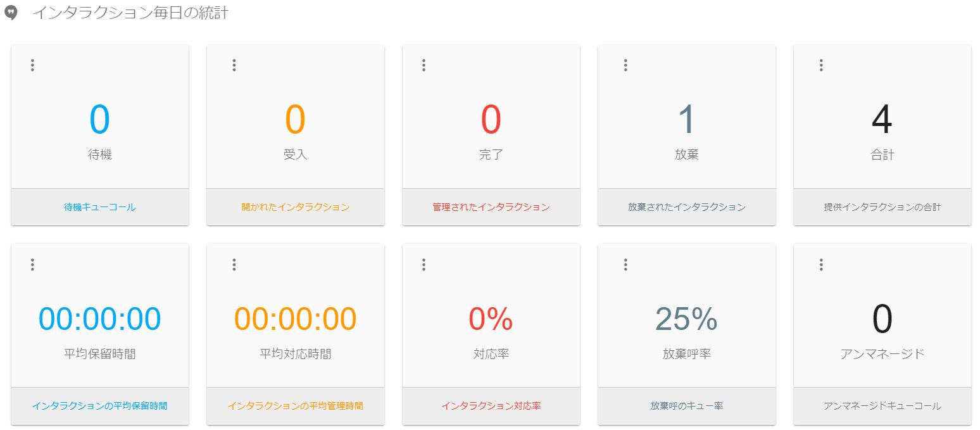Open the three-dot menu on 完了 card

[424, 65]
